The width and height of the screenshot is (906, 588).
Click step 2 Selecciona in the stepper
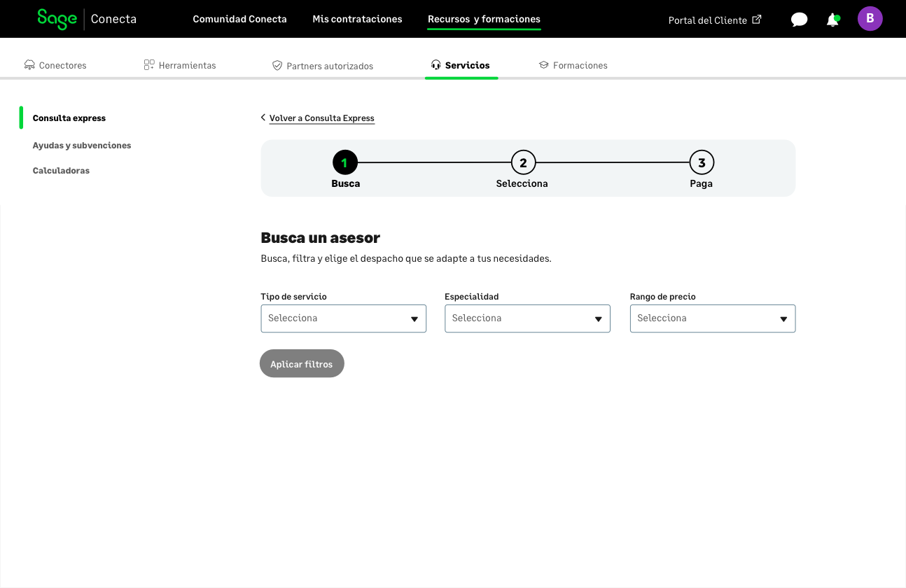(522, 163)
